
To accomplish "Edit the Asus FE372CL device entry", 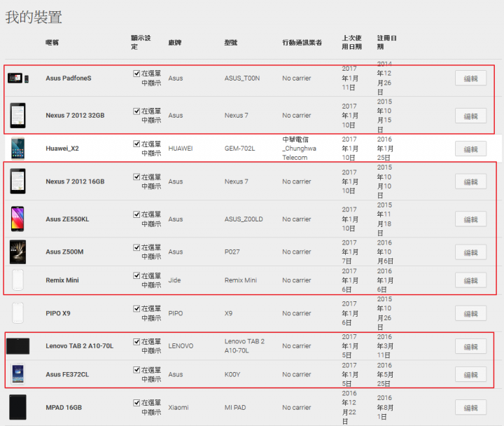I will 470,375.
